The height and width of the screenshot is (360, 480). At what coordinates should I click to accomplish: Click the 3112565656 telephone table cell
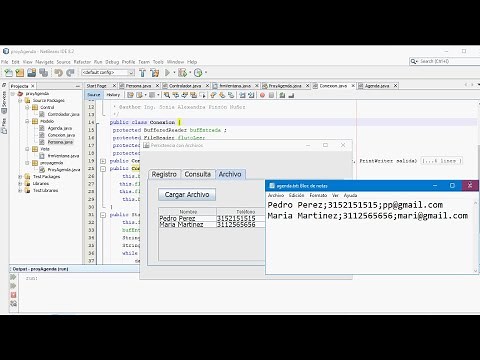[x=241, y=225]
